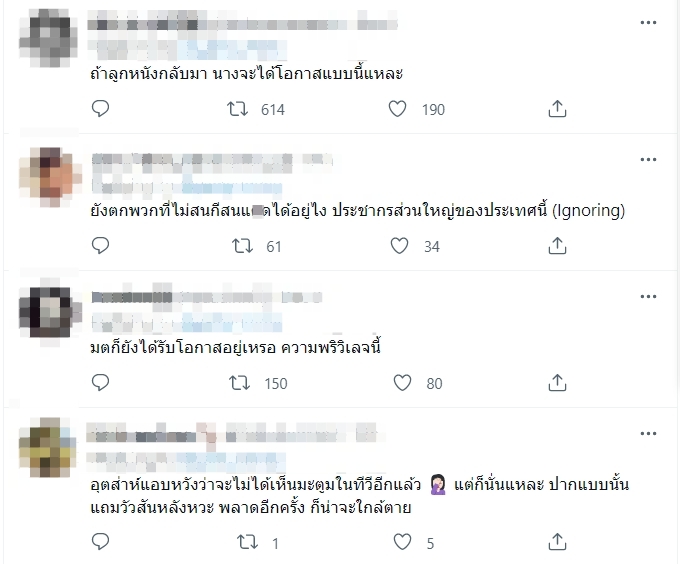Share the third tweet via share icon
Viewport: 680px width, 564px height.
pos(557,382)
